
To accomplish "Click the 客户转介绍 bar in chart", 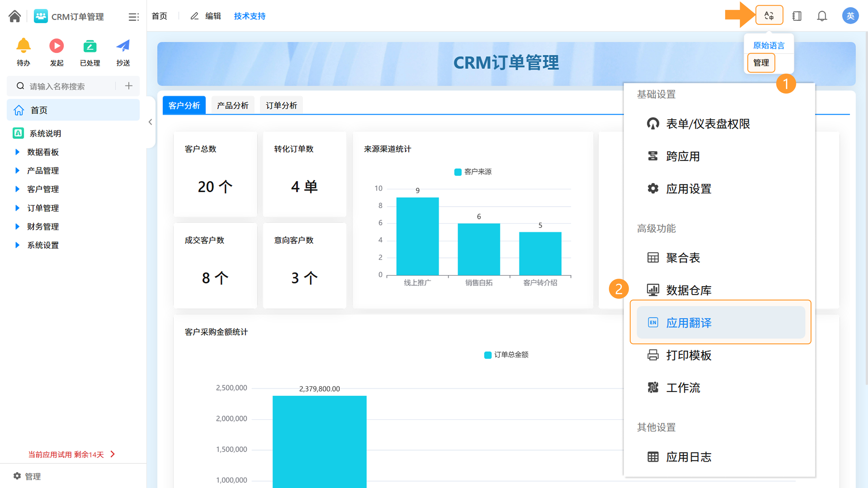I will 540,253.
